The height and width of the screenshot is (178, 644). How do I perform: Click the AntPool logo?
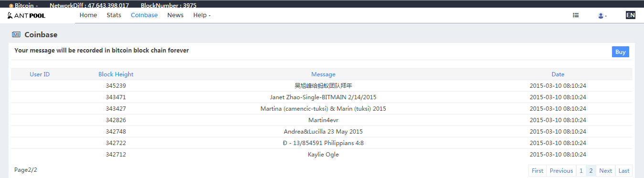click(26, 15)
